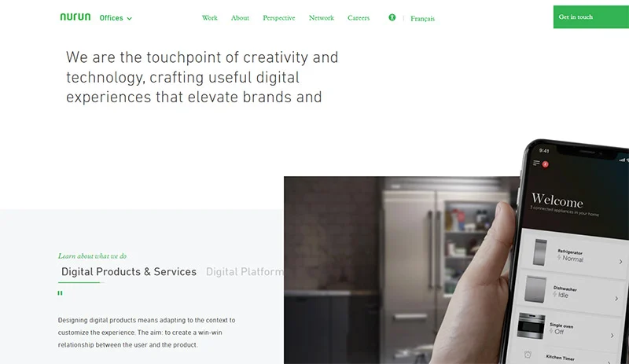
Task: Open the Work menu item
Action: tap(209, 18)
